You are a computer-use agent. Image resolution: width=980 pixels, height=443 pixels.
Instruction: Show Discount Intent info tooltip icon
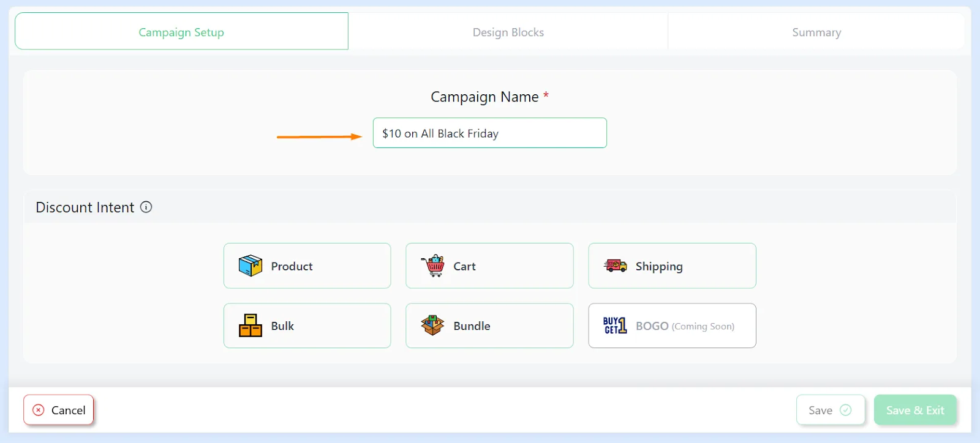coord(146,207)
